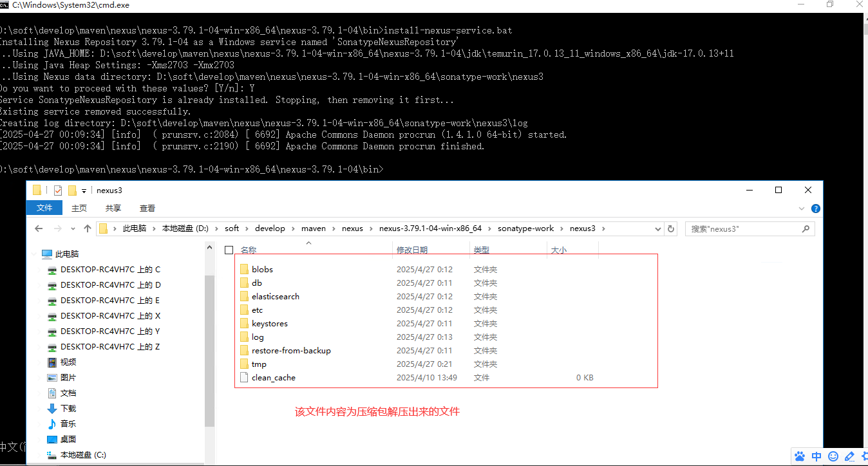This screenshot has width=868, height=466.
Task: Click the 音乐 music note icon
Action: 52,424
